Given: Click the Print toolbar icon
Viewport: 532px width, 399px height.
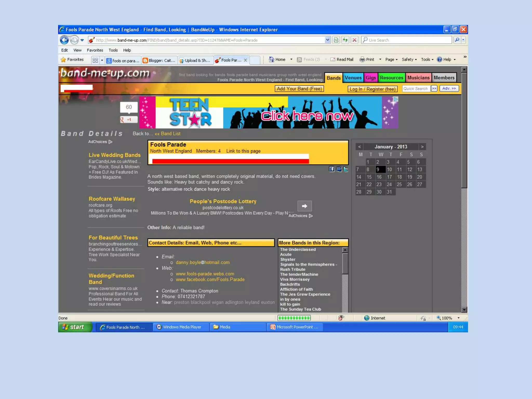Looking at the screenshot, I should (362, 59).
